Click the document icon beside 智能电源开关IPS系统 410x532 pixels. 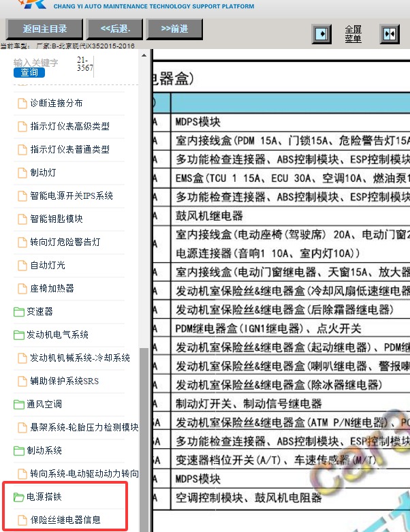click(x=22, y=196)
